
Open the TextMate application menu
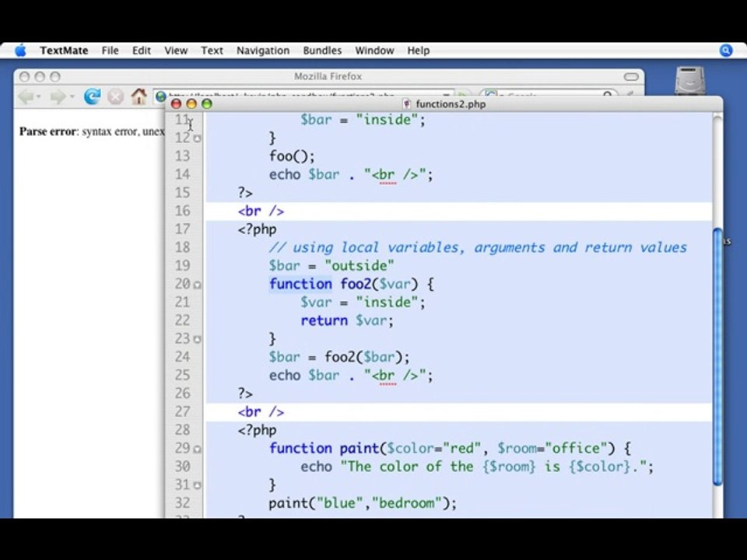pyautogui.click(x=64, y=51)
